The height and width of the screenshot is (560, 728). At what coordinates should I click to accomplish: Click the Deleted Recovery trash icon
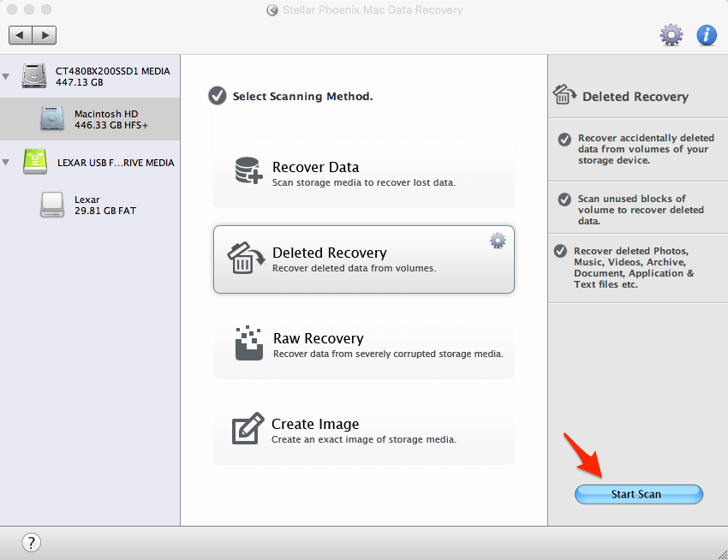pos(244,257)
